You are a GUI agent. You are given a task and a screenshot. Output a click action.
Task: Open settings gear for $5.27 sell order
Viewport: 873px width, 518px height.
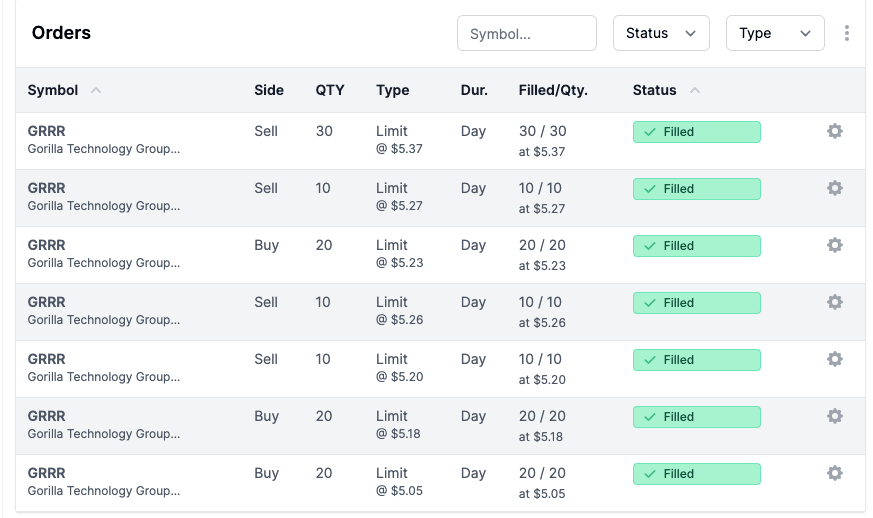835,188
